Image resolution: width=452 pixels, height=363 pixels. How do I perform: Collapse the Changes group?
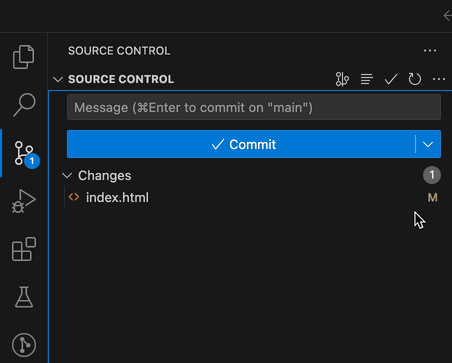pos(67,176)
